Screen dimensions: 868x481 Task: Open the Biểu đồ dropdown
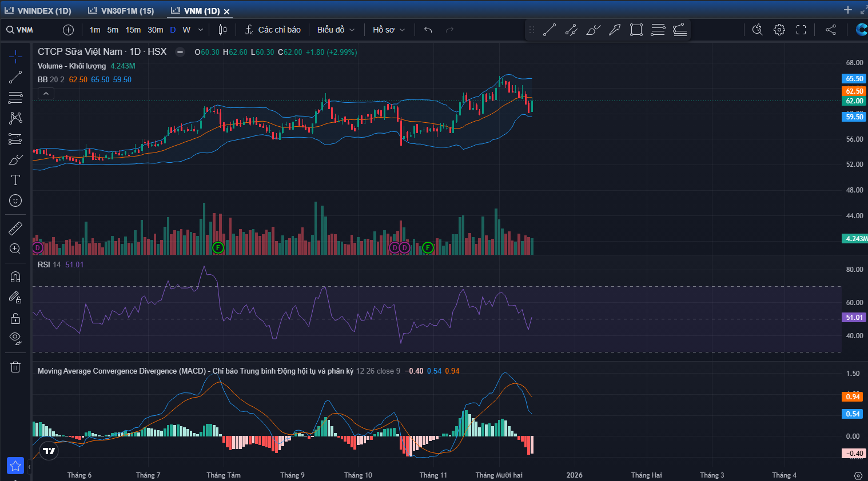click(x=336, y=30)
